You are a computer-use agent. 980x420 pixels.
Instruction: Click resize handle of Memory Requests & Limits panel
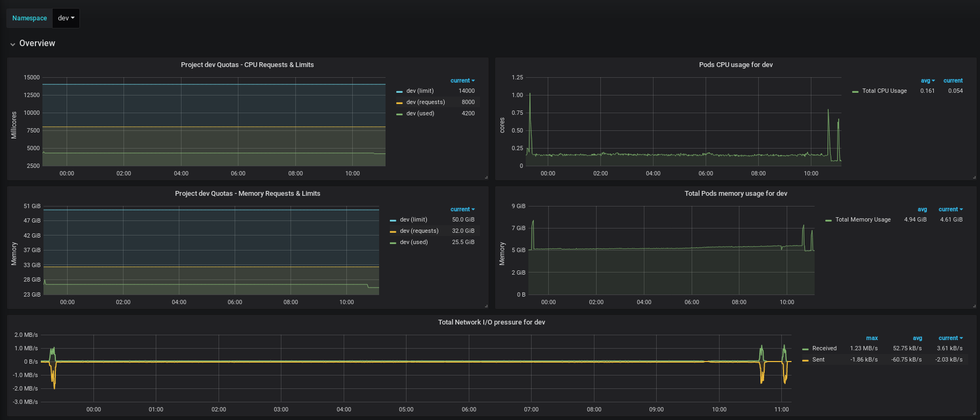[x=486, y=306]
